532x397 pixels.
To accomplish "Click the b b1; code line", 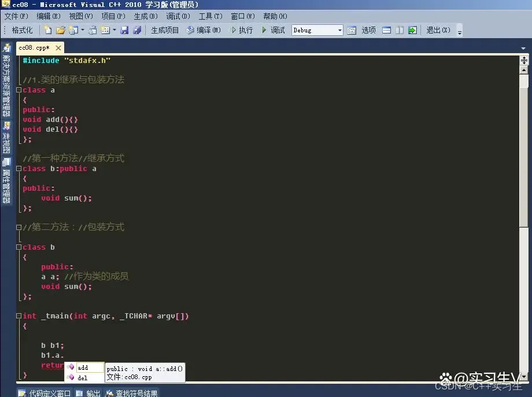I will (x=53, y=346).
